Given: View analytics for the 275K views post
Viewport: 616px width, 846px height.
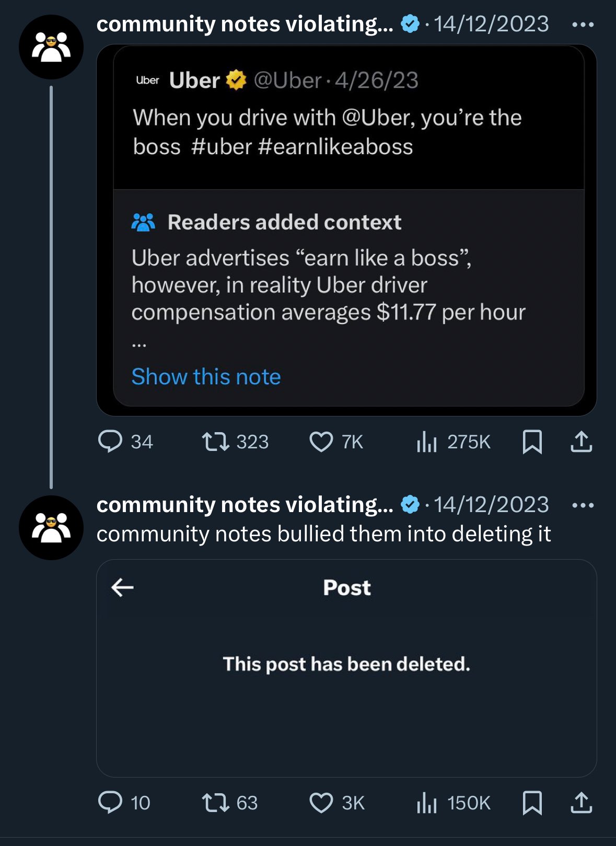Looking at the screenshot, I should [426, 442].
